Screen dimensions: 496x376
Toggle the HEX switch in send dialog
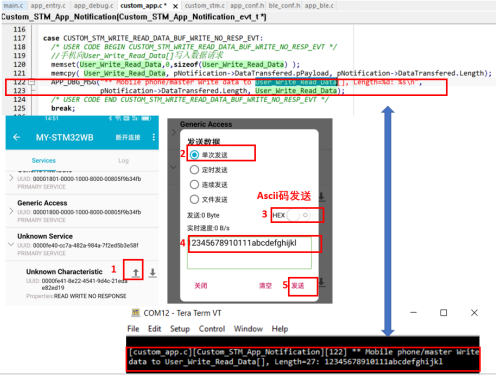click(x=298, y=215)
